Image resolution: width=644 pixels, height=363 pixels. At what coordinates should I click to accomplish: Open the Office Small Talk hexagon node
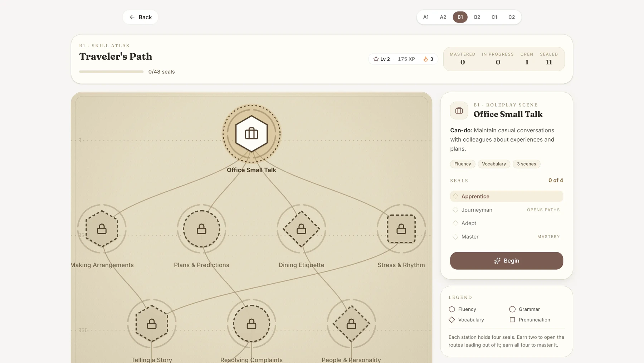tap(252, 134)
